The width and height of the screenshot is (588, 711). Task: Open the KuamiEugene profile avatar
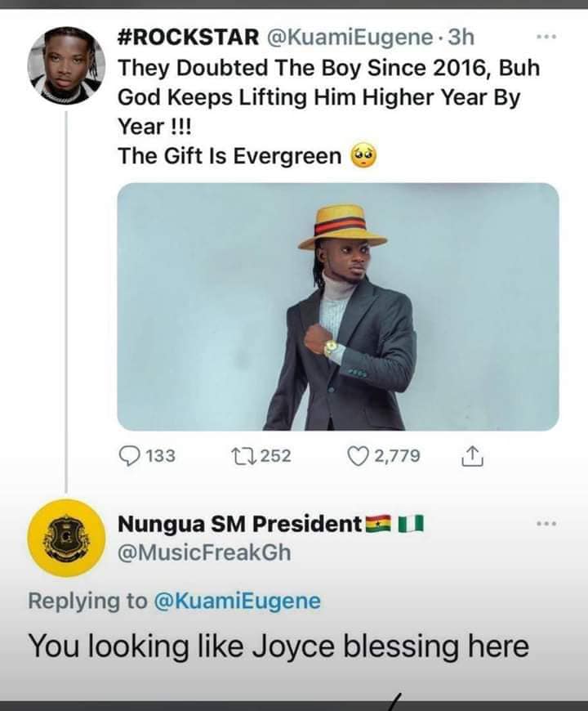65,64
